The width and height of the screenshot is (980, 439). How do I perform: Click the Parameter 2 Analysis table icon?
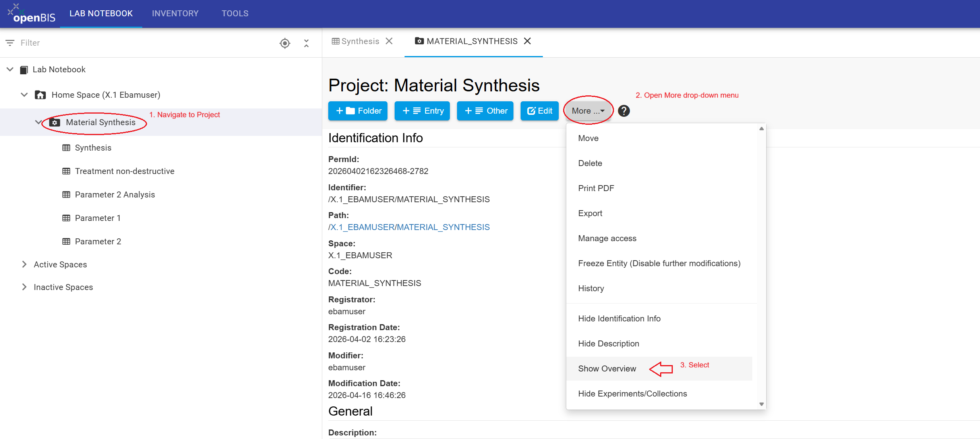[x=66, y=195]
